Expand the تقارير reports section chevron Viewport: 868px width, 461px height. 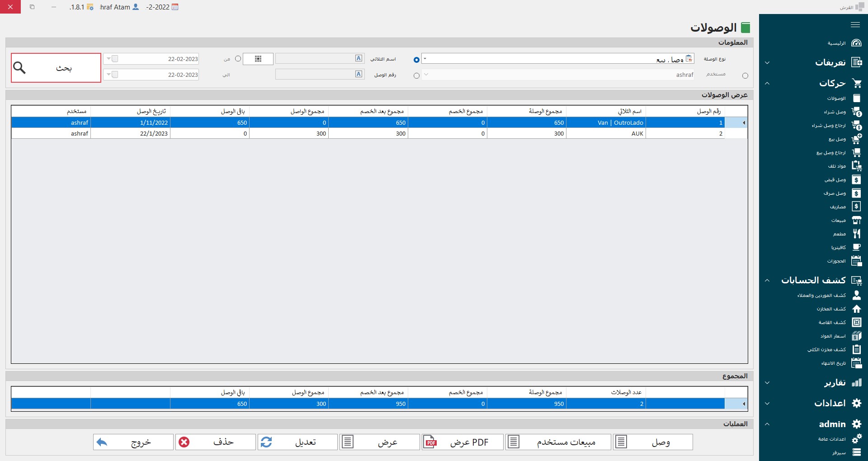pos(767,383)
